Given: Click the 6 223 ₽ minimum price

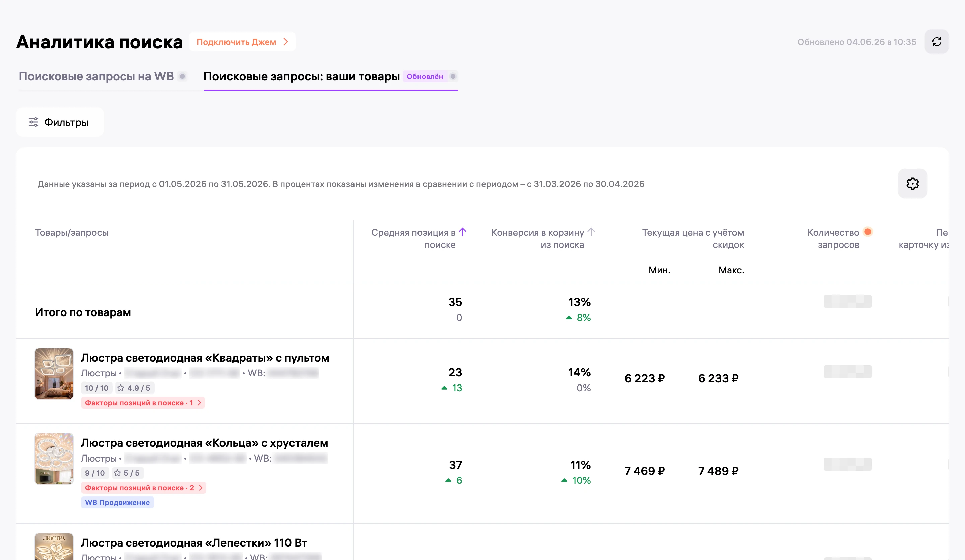Looking at the screenshot, I should click(644, 378).
